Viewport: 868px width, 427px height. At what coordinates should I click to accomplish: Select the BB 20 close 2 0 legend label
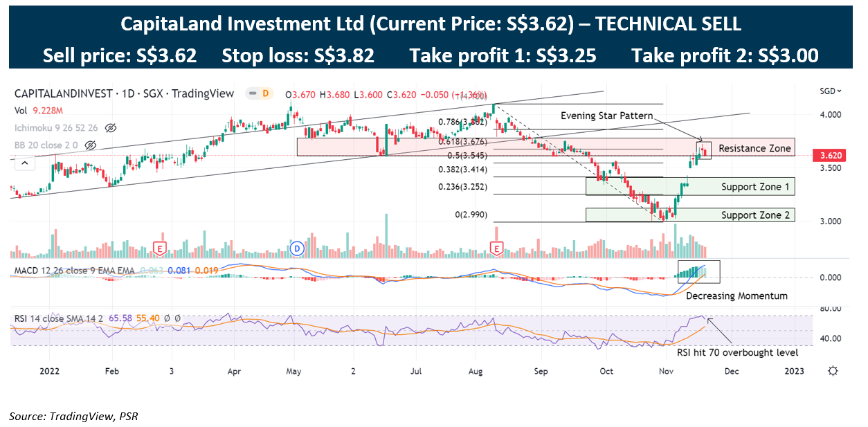47,145
